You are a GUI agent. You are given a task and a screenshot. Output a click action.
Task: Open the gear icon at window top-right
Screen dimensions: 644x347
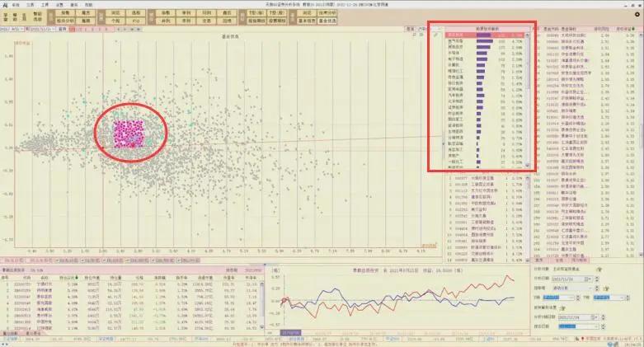[x=637, y=14]
